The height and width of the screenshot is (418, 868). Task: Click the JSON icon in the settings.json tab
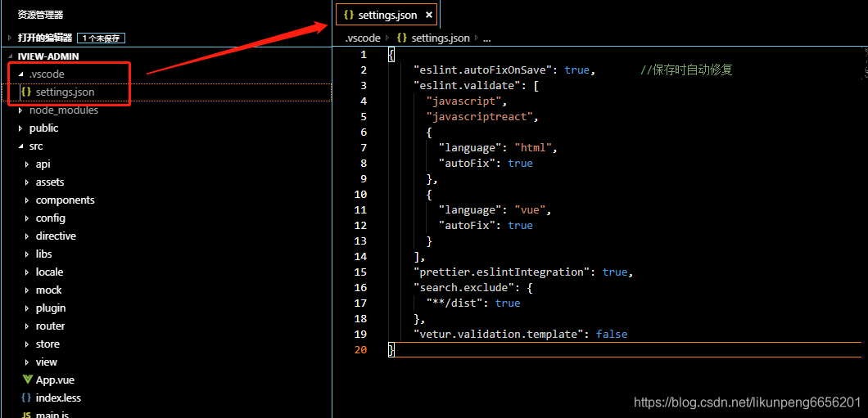point(349,15)
